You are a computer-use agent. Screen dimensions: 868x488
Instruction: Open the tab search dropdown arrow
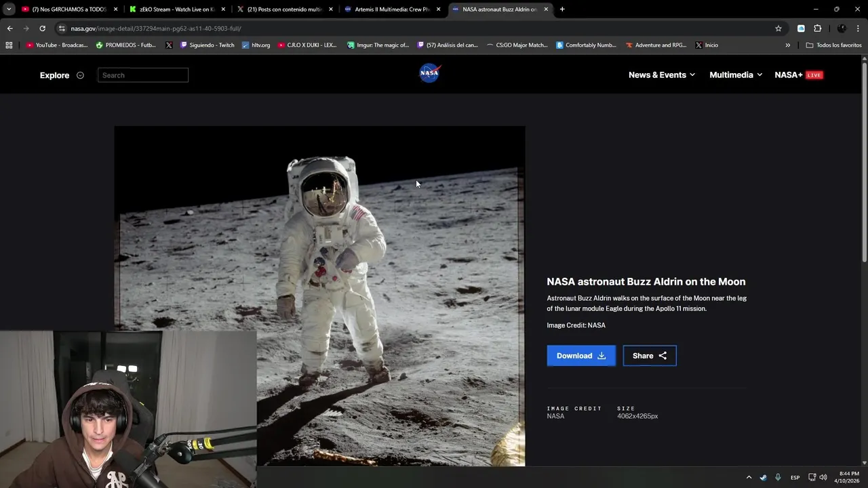point(9,9)
